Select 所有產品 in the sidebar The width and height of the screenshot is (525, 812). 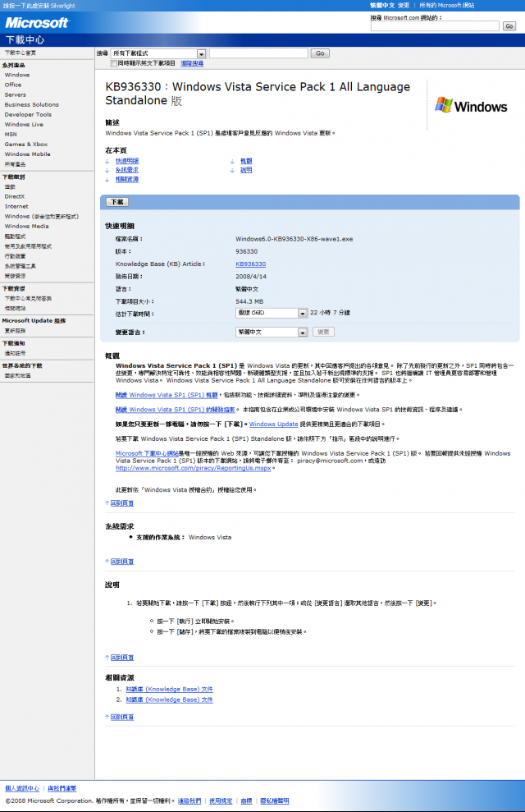click(x=15, y=164)
